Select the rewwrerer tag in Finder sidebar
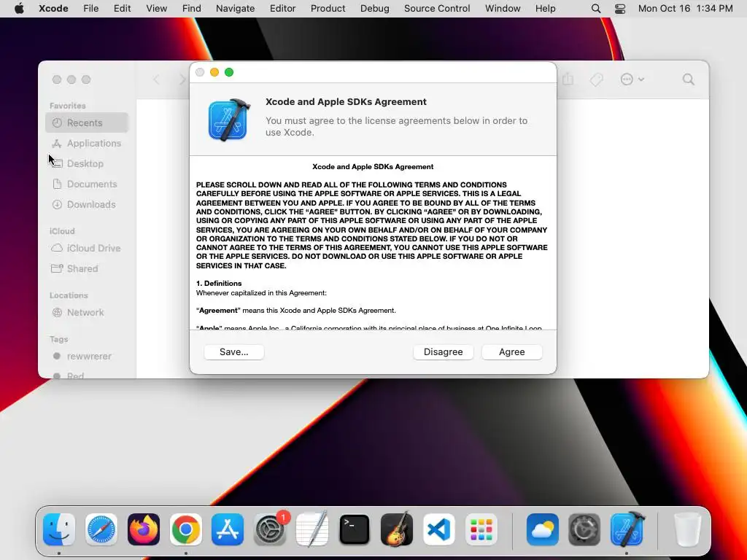 click(88, 356)
